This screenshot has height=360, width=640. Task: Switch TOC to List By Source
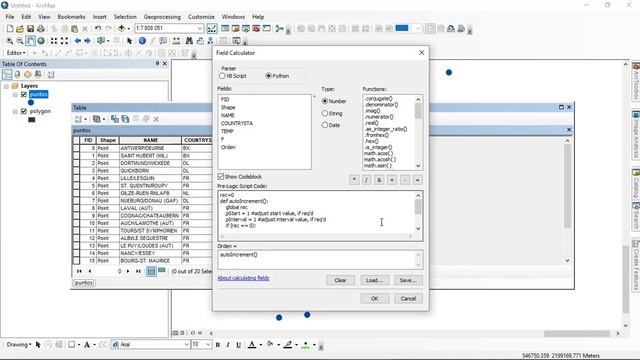[17, 74]
